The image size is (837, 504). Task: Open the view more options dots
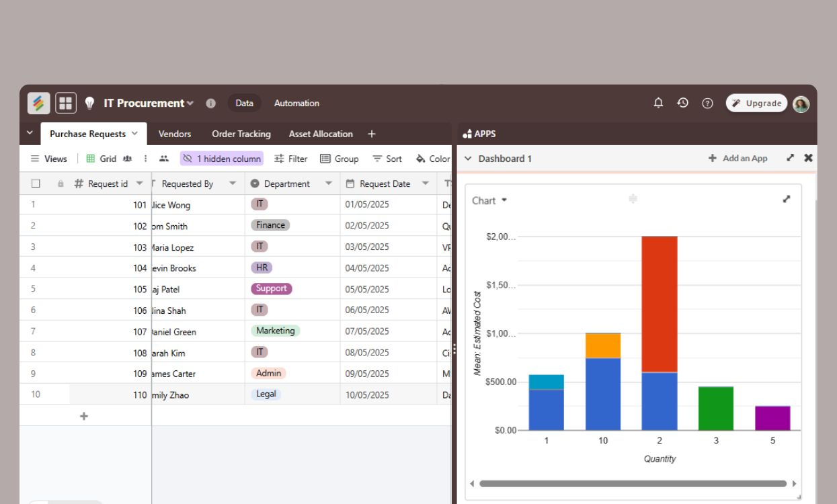[x=145, y=159]
